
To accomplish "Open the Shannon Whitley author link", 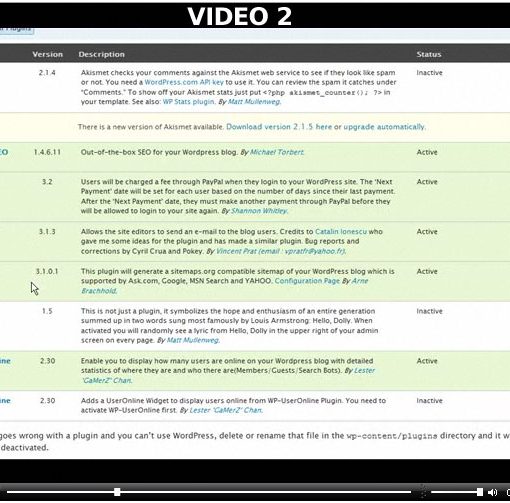I will coord(259,211).
